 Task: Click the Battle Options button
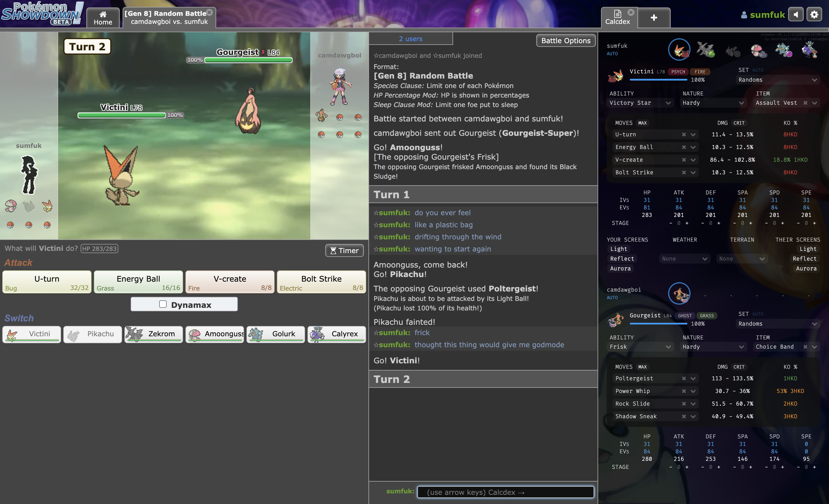565,40
